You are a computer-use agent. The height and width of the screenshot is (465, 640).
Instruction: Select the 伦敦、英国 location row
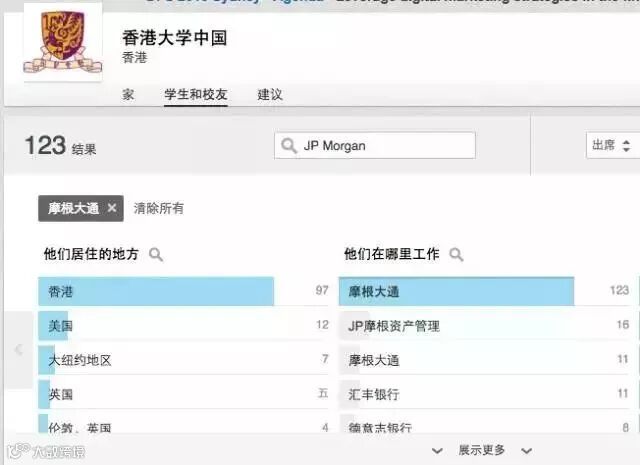(184, 425)
